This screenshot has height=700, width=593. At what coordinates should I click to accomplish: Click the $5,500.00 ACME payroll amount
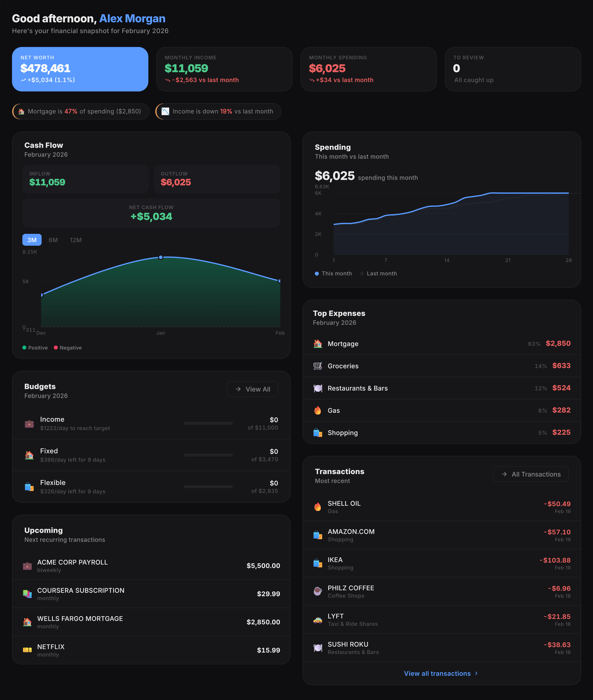pyautogui.click(x=263, y=566)
